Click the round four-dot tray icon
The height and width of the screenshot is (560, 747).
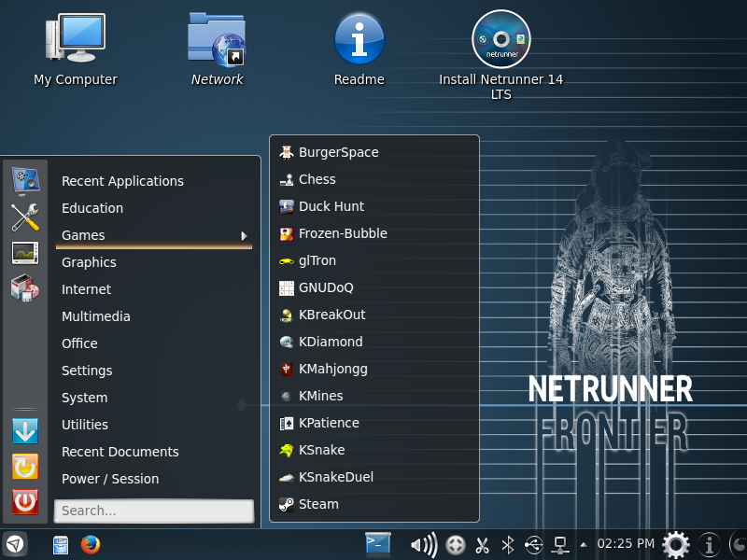(x=456, y=545)
